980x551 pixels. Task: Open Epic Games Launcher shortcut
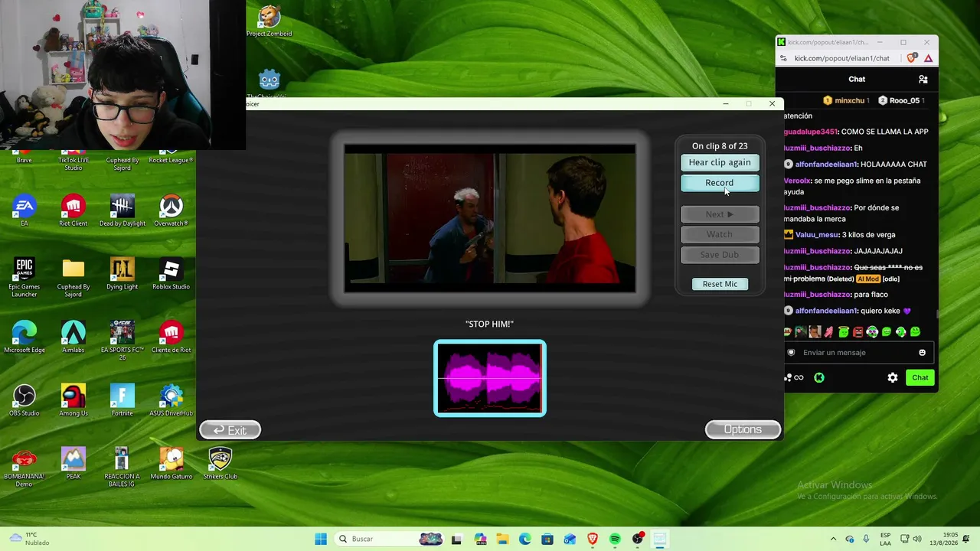(x=24, y=277)
